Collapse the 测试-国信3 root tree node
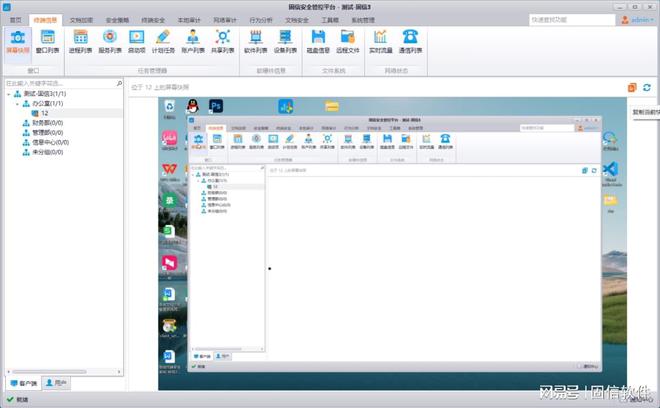660x408 pixels. pos(8,94)
